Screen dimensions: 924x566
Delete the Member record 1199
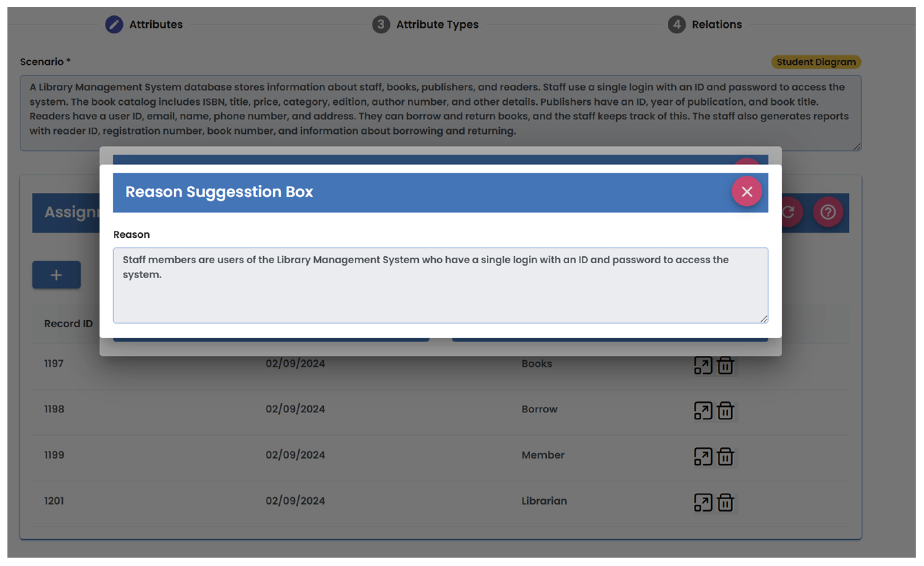coord(725,456)
